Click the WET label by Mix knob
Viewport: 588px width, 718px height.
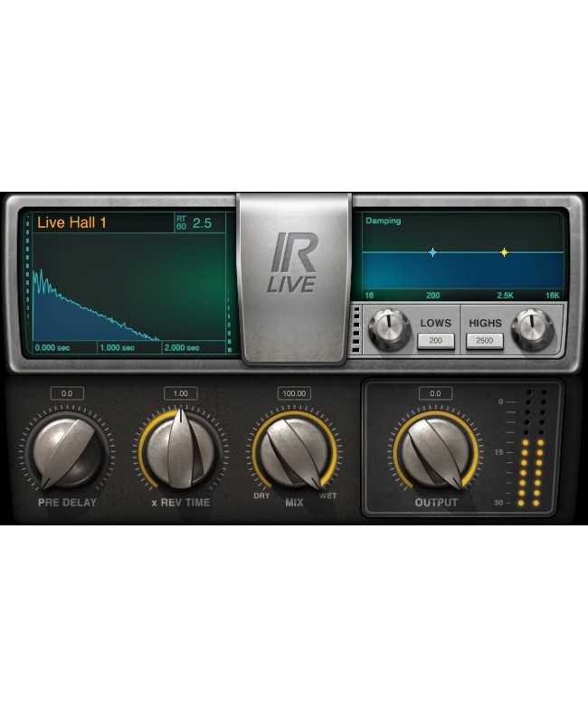coord(327,496)
